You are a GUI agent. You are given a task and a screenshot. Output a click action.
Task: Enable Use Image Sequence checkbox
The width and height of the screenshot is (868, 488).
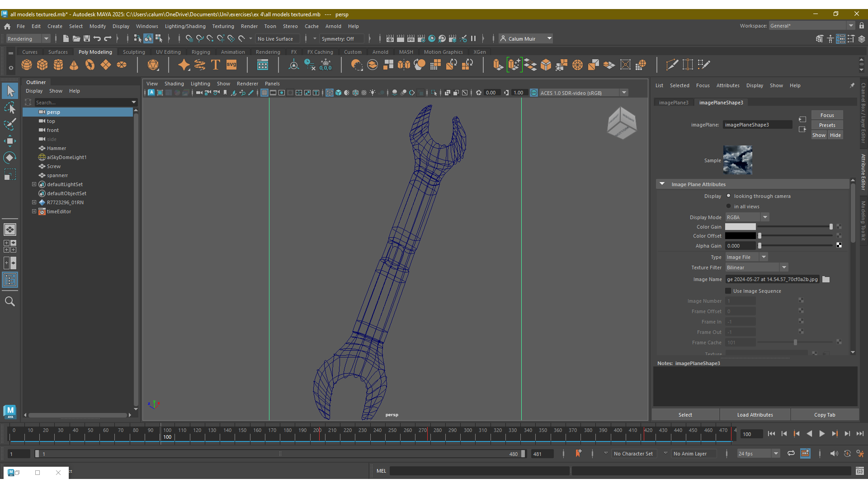pos(728,291)
